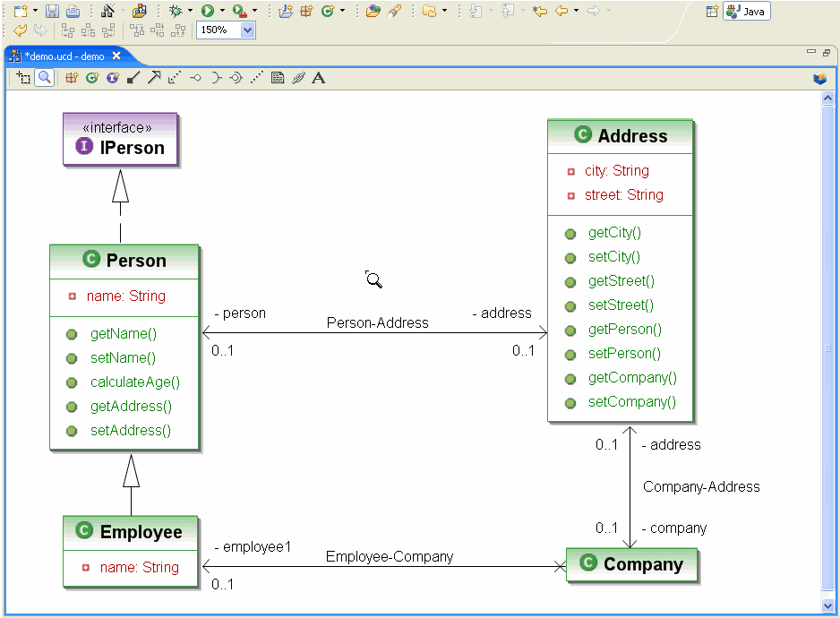Pick the new interface palette tool
Viewport: 840px width, 618px height.
[x=112, y=78]
